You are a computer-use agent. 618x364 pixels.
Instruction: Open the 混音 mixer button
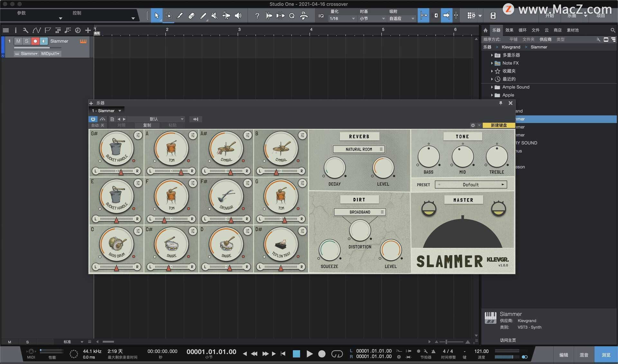coord(584,355)
